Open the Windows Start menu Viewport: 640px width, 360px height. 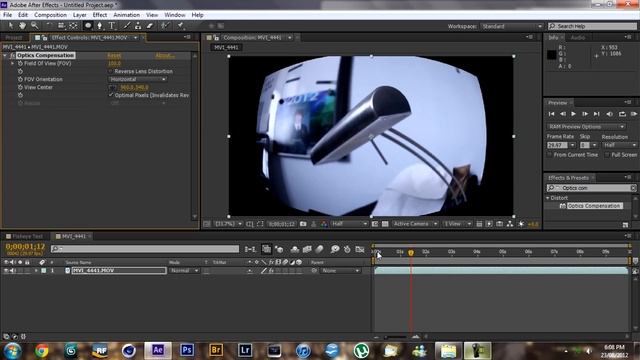coord(12,351)
